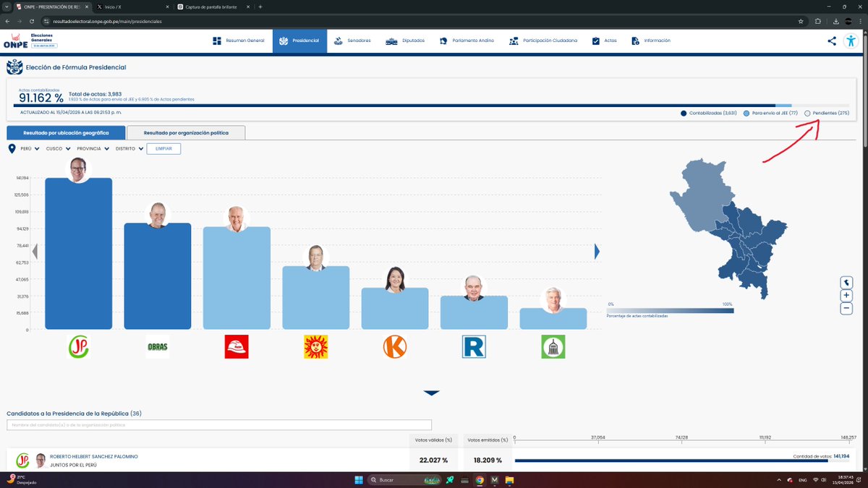
Task: Go to the Senadores section
Action: [352, 40]
